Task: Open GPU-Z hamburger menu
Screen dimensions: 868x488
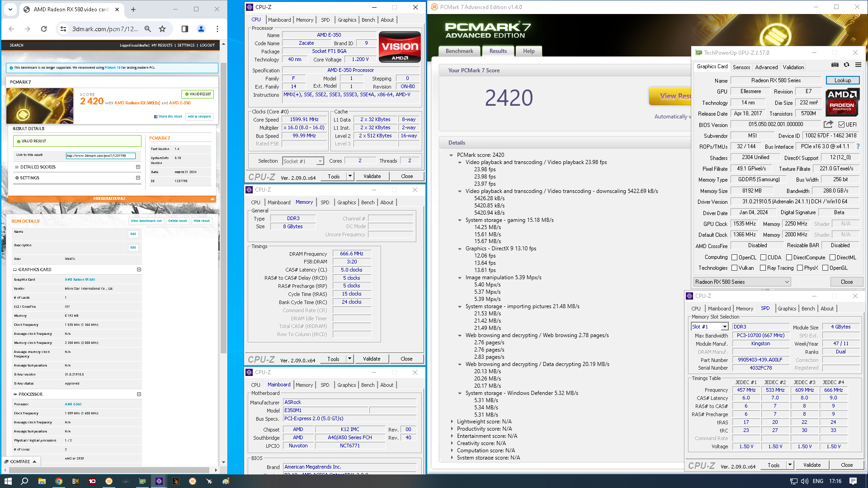Action: pos(858,65)
